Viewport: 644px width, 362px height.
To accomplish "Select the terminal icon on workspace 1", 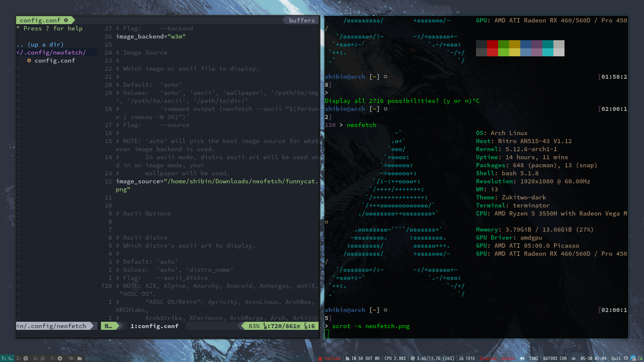I will pyautogui.click(x=10, y=358).
